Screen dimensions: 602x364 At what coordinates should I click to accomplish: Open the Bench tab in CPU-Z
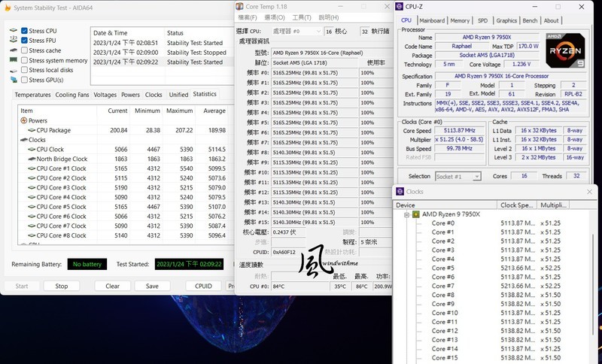click(x=530, y=21)
